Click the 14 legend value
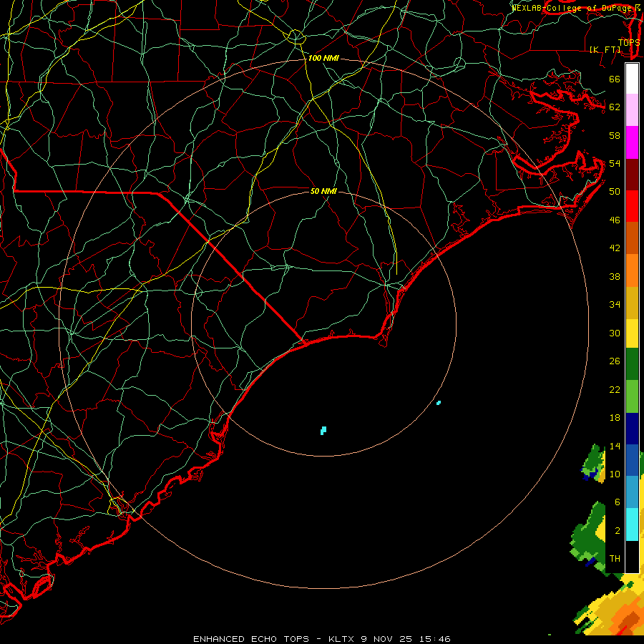Image resolution: width=644 pixels, height=644 pixels. coord(615,446)
